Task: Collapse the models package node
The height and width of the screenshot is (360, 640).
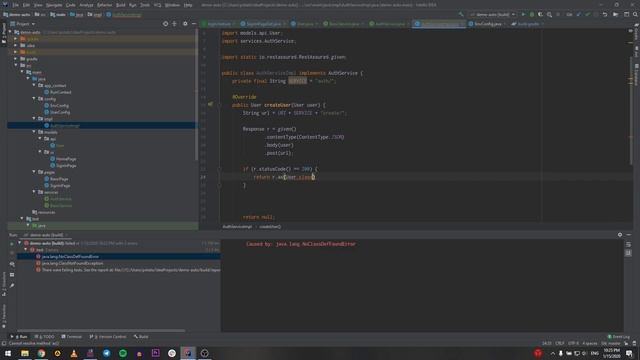Action: coord(34,132)
